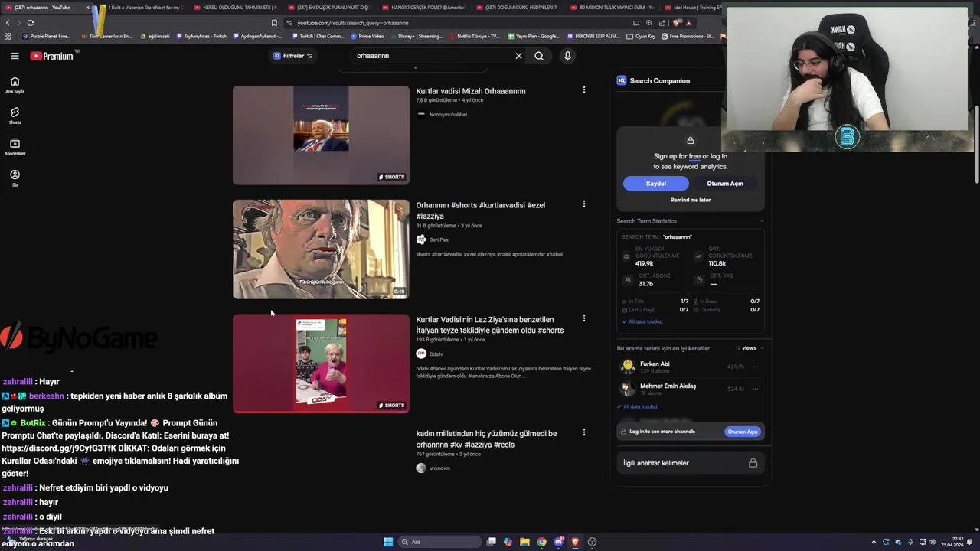This screenshot has width=980, height=551.
Task: Open options menu for Orhannnn #shorts video
Action: pyautogui.click(x=584, y=204)
